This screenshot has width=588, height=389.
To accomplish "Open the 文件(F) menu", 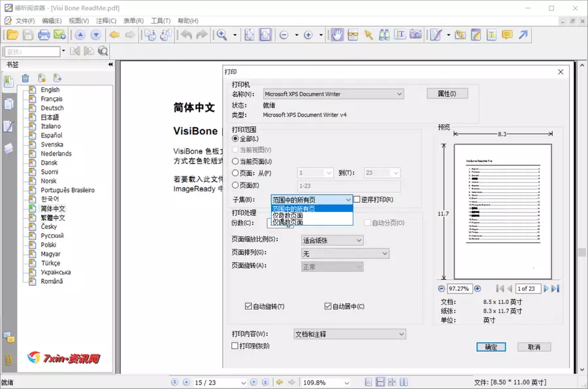I will pyautogui.click(x=25, y=21).
